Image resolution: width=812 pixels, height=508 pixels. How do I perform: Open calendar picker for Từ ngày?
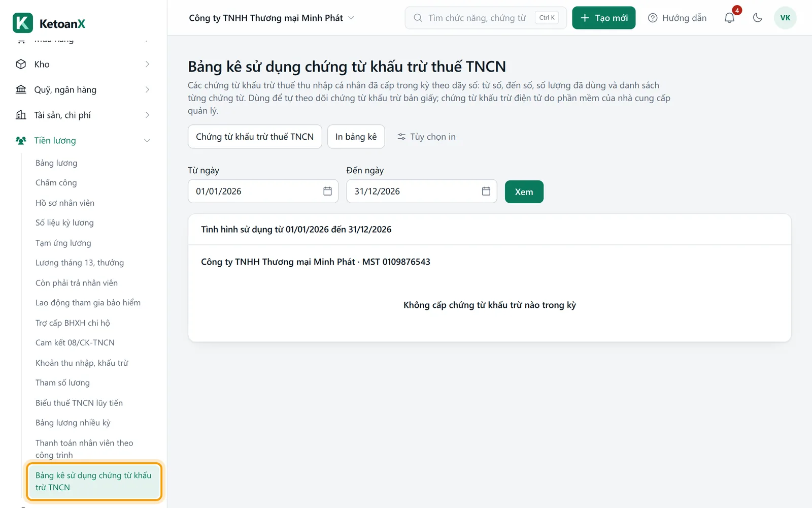pyautogui.click(x=327, y=191)
